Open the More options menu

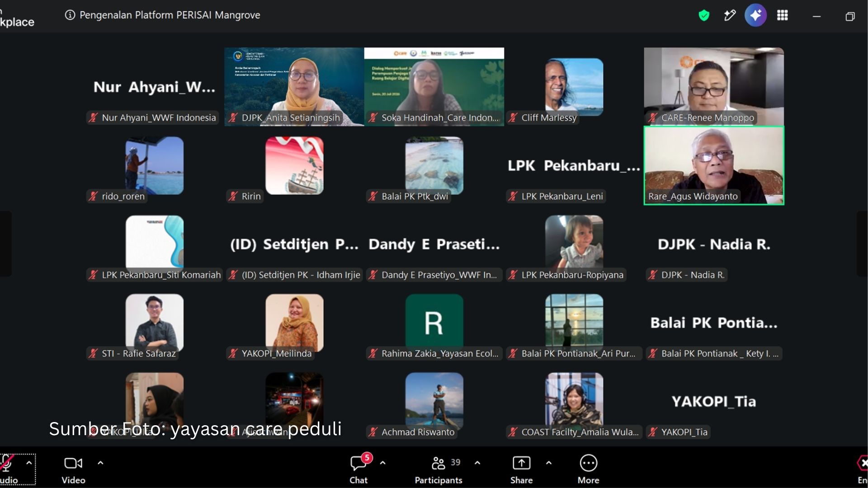click(x=588, y=469)
